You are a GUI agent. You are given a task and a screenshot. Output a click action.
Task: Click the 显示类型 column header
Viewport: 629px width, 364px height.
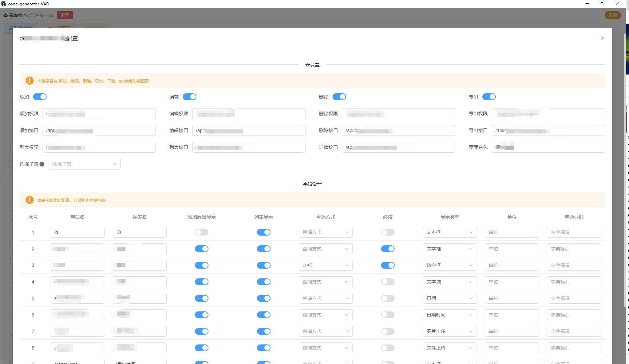(450, 217)
